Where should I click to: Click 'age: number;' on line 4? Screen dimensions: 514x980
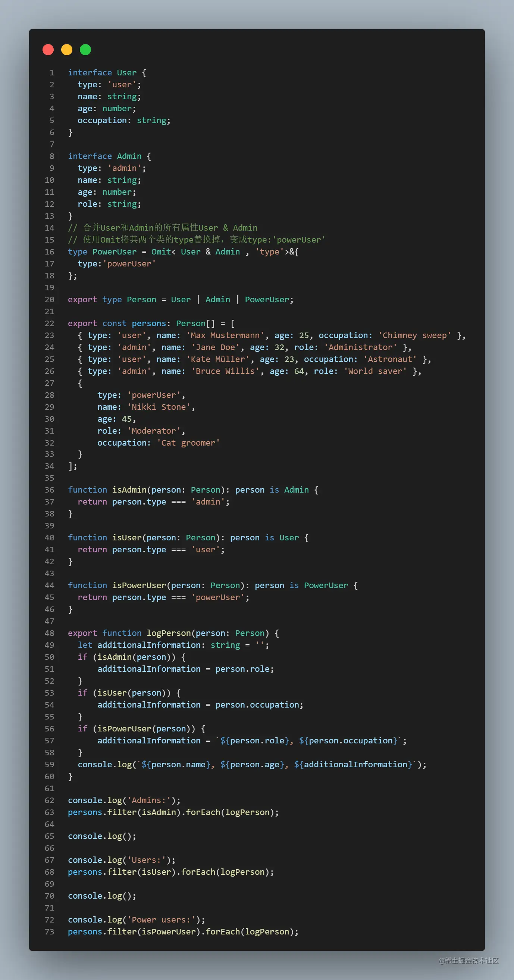point(107,109)
